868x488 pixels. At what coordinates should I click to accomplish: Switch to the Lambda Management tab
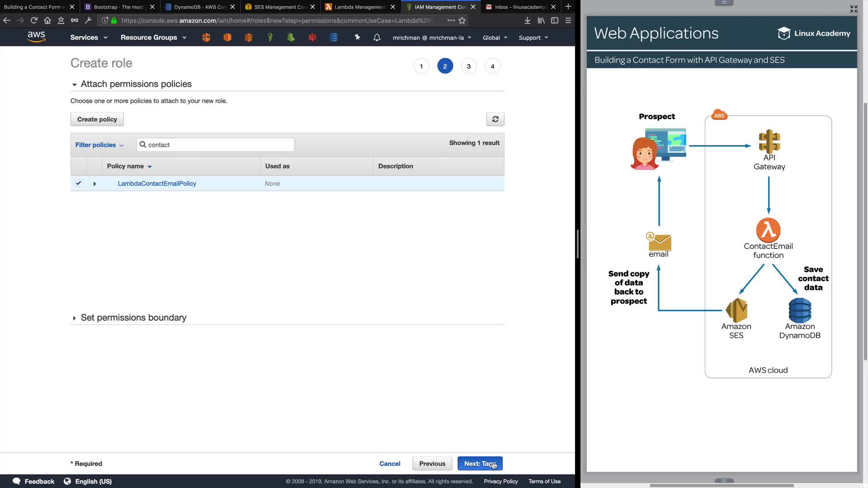(359, 7)
